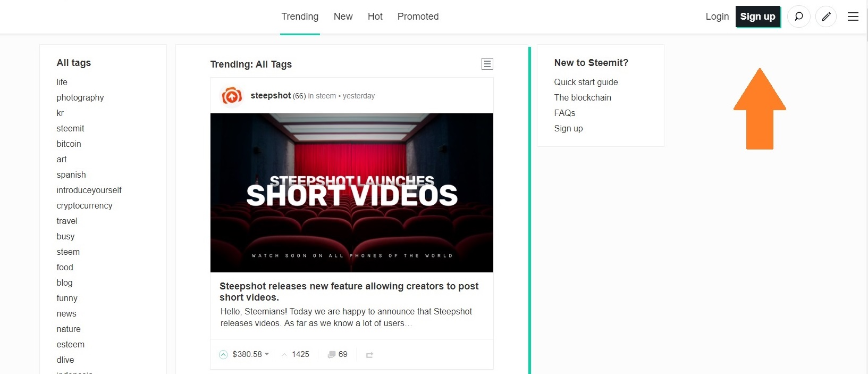Open the search magnifier icon
Screen dimensions: 868x374
coord(798,16)
